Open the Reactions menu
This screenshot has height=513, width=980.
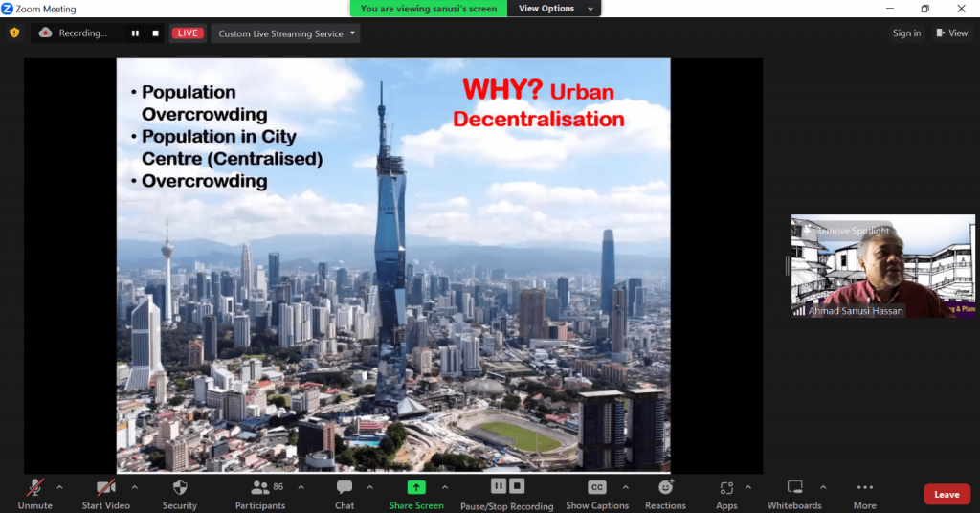[665, 488]
